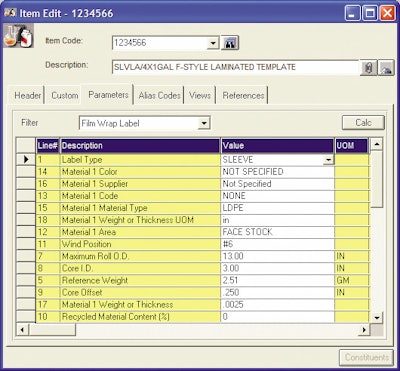Switch to the Header tab

[28, 95]
